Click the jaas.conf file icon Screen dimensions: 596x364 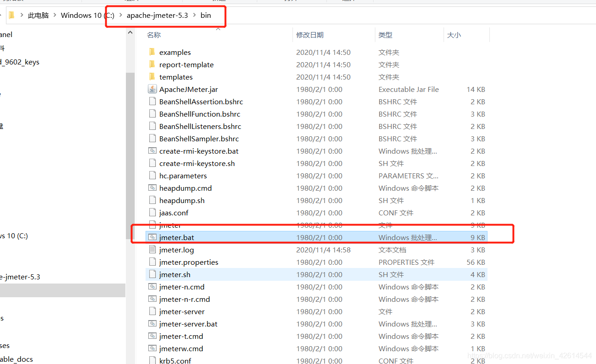[x=152, y=213]
